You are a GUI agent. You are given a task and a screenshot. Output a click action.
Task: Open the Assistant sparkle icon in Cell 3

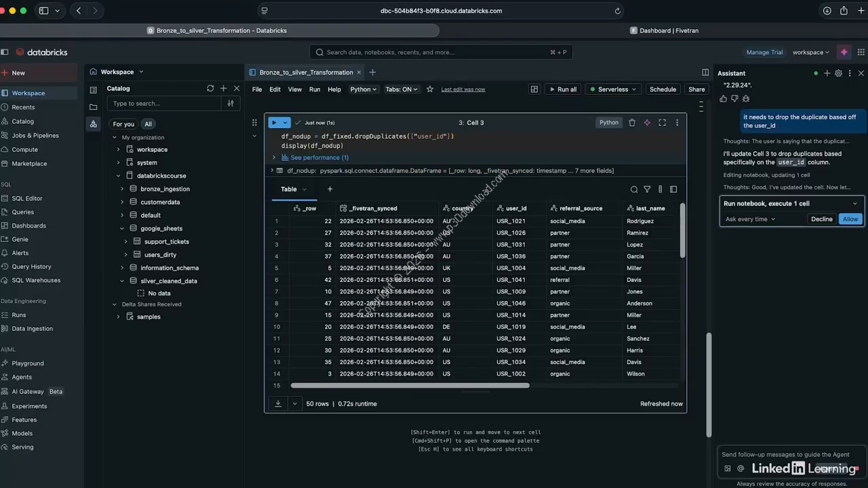pyautogui.click(x=647, y=123)
